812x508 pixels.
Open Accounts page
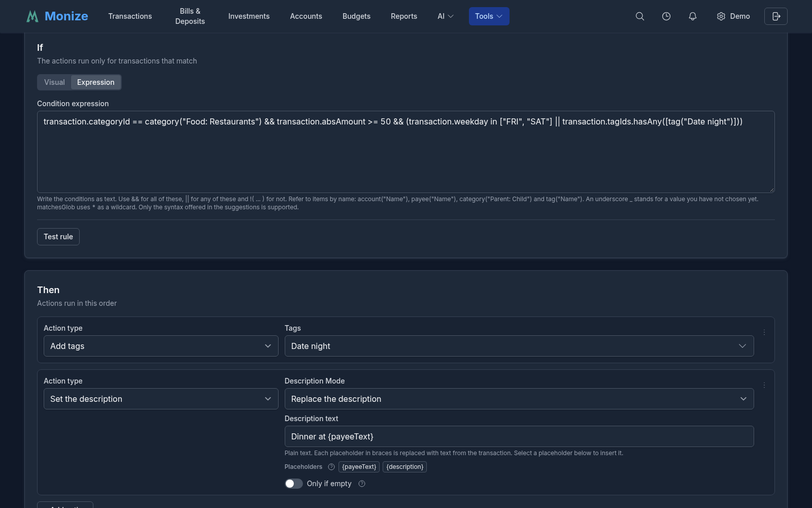[x=306, y=16]
